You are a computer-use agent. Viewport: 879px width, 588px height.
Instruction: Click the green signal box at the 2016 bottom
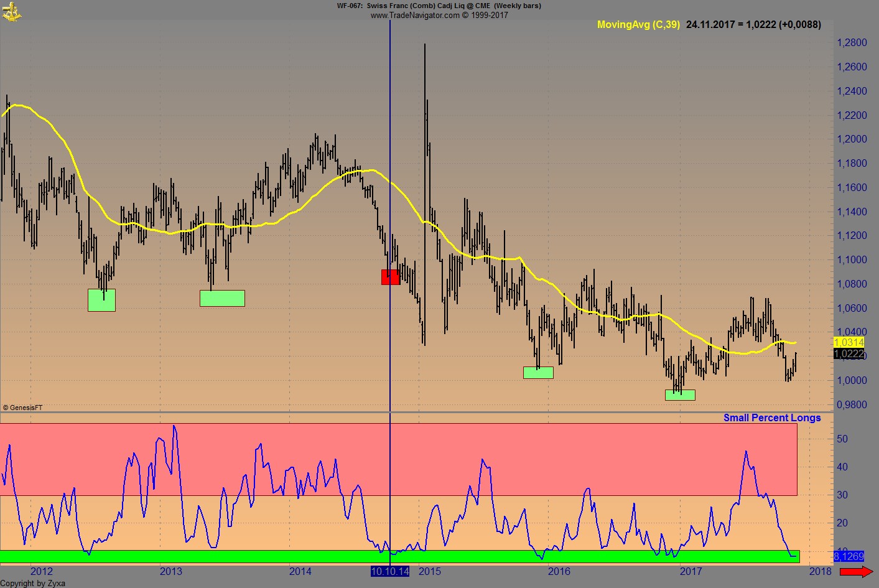coord(680,394)
